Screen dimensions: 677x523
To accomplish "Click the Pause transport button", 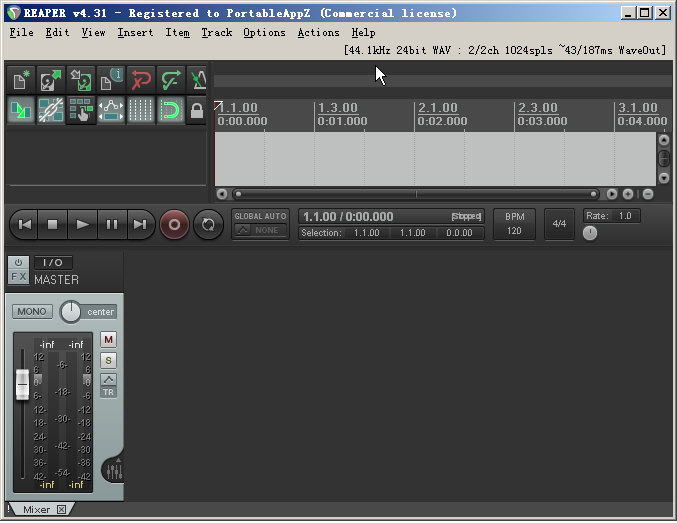I will click(x=112, y=225).
